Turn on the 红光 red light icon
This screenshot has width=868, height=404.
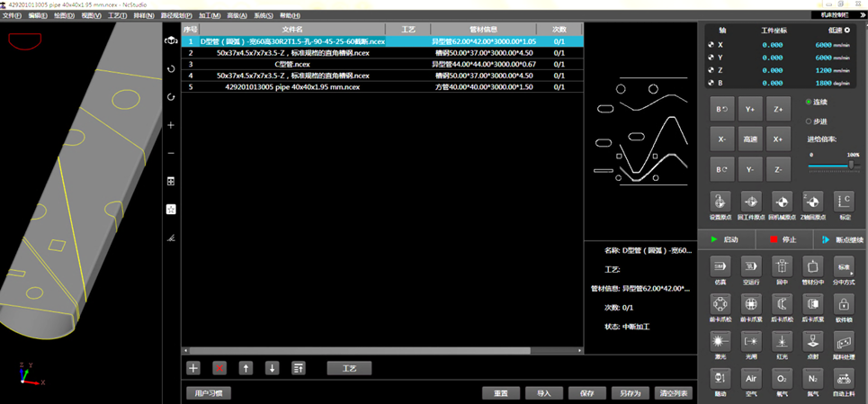click(x=782, y=342)
